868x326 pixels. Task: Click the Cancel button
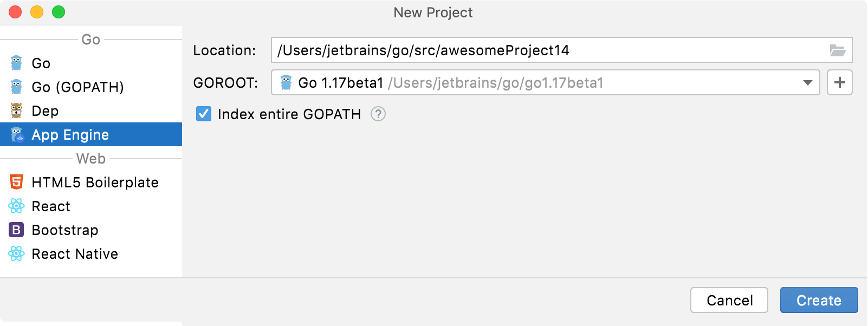729,300
